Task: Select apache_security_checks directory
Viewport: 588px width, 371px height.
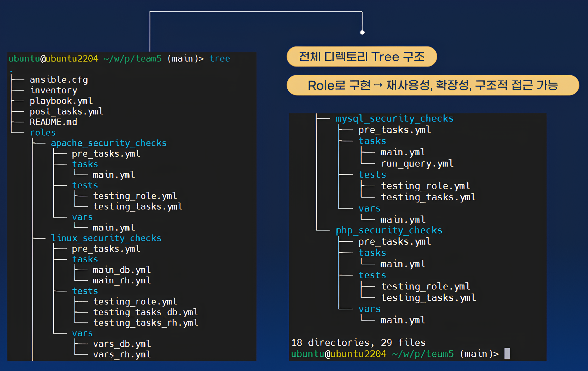Action: click(x=109, y=143)
